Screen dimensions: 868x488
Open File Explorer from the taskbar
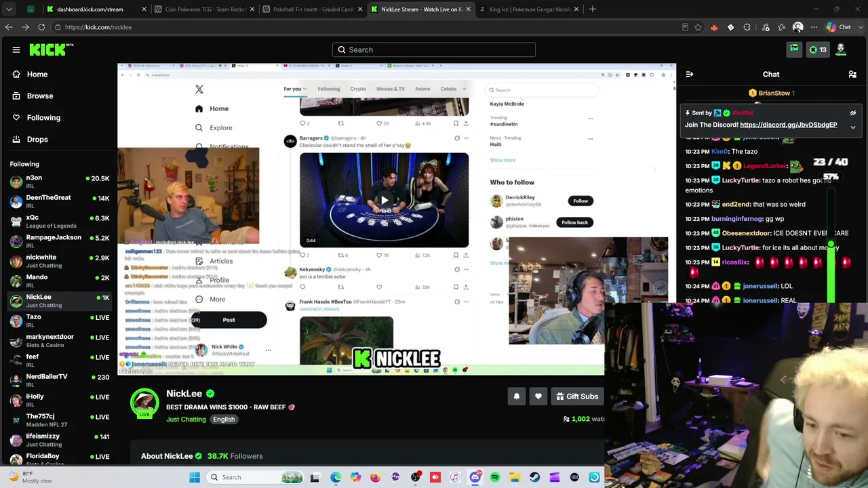coord(515,477)
